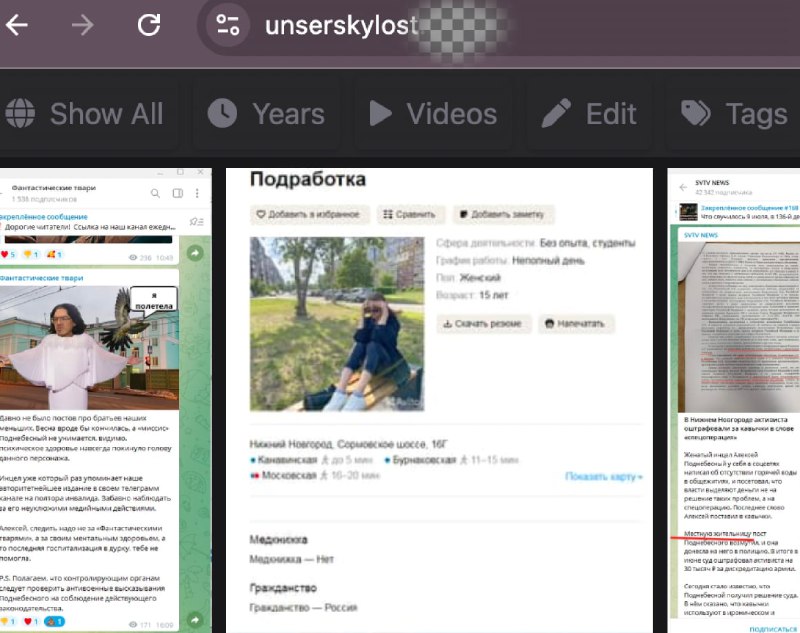Click the lower share arrow near 171 views

pos(195,620)
